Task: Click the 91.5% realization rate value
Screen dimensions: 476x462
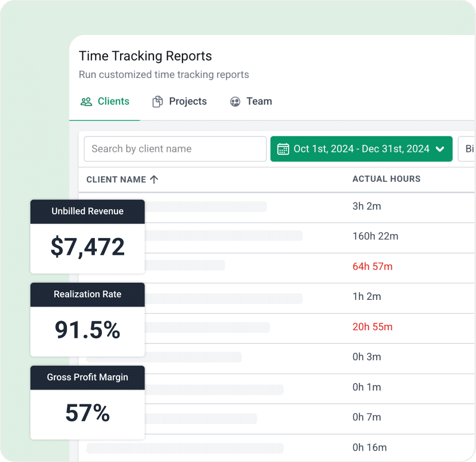Action: (x=87, y=330)
